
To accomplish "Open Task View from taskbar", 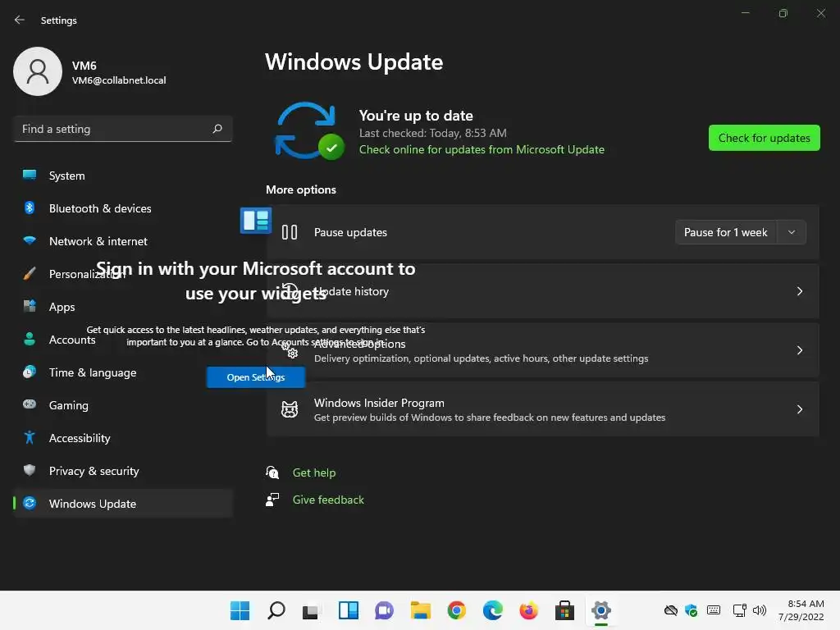I will click(311, 610).
